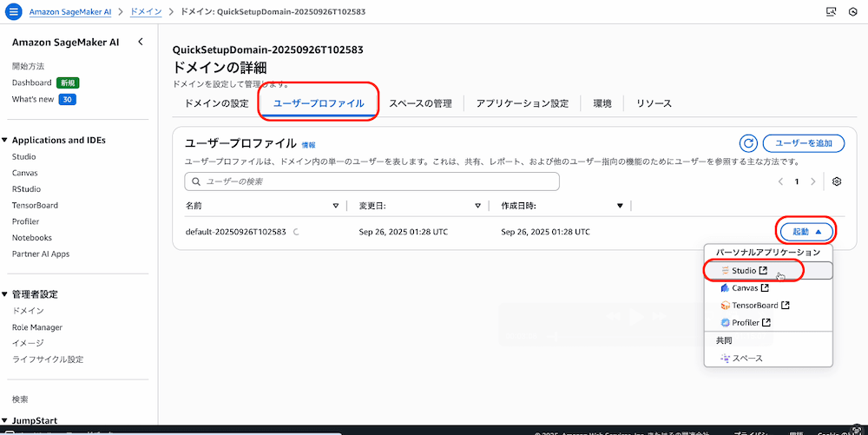868x435 pixels.
Task: Click the ユーザーを追加 button
Action: (804, 143)
